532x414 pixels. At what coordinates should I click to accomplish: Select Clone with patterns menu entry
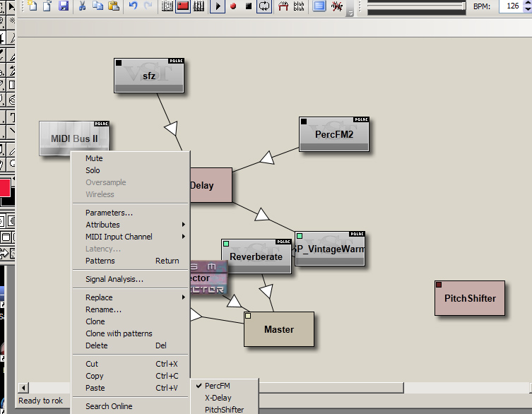tap(119, 333)
